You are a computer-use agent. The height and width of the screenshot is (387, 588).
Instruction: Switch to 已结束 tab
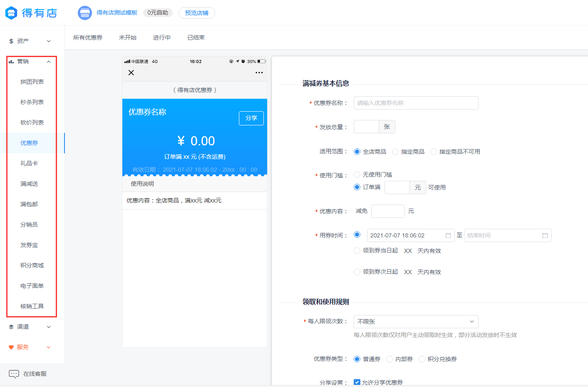[x=196, y=37]
